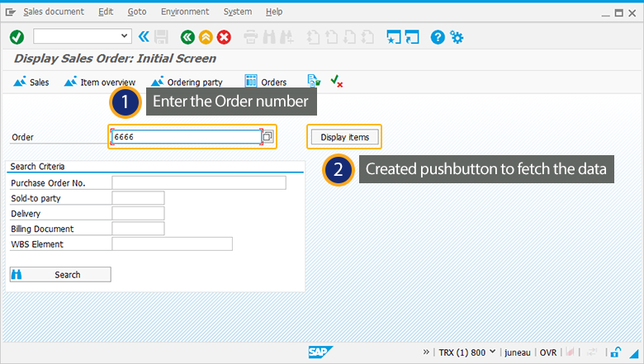Click the Create New Session icon

coord(394,37)
